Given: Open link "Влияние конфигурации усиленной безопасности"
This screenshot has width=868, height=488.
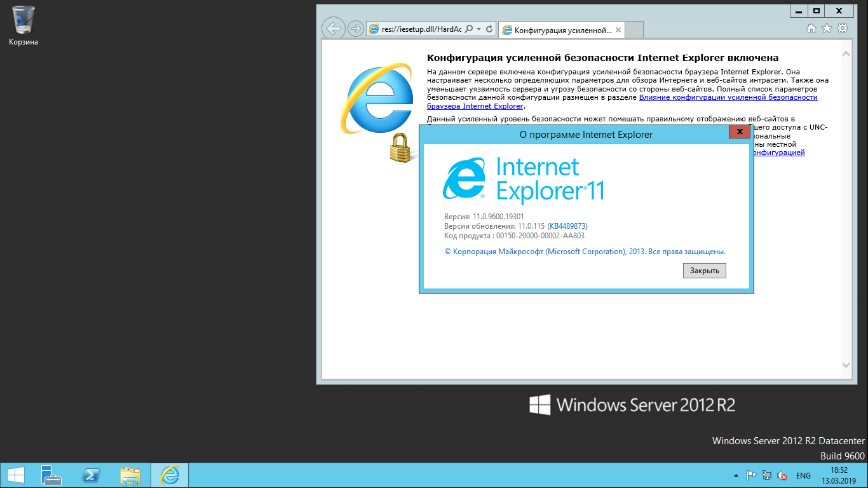Looking at the screenshot, I should click(x=728, y=97).
